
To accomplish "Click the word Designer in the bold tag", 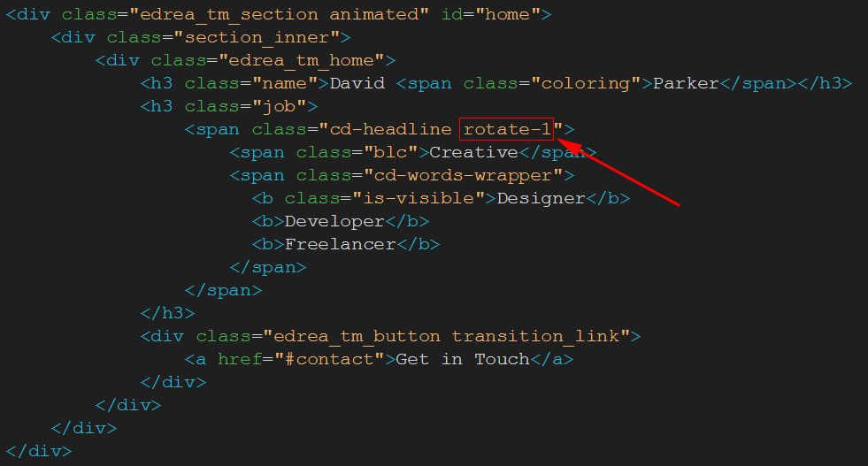I will [x=541, y=199].
